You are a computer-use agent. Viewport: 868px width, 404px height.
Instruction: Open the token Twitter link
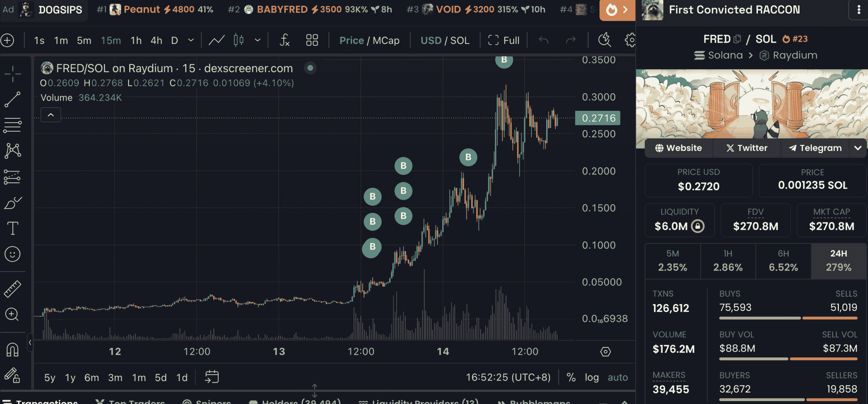747,148
